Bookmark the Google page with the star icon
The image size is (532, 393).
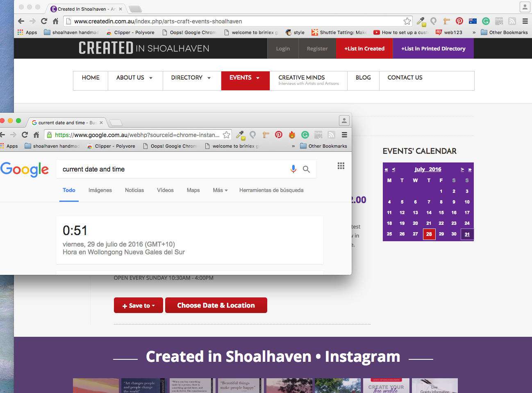227,135
